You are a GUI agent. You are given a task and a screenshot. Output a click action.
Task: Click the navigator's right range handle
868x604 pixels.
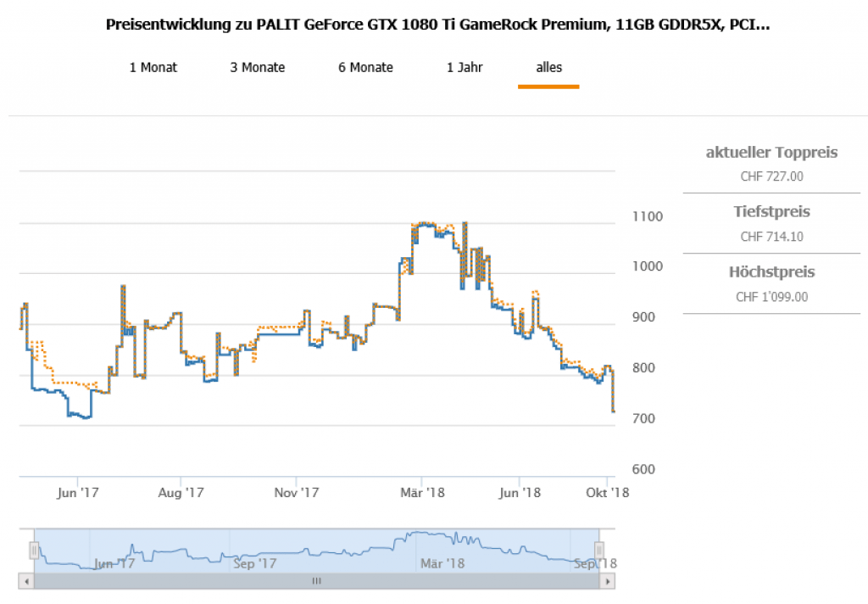pos(598,550)
